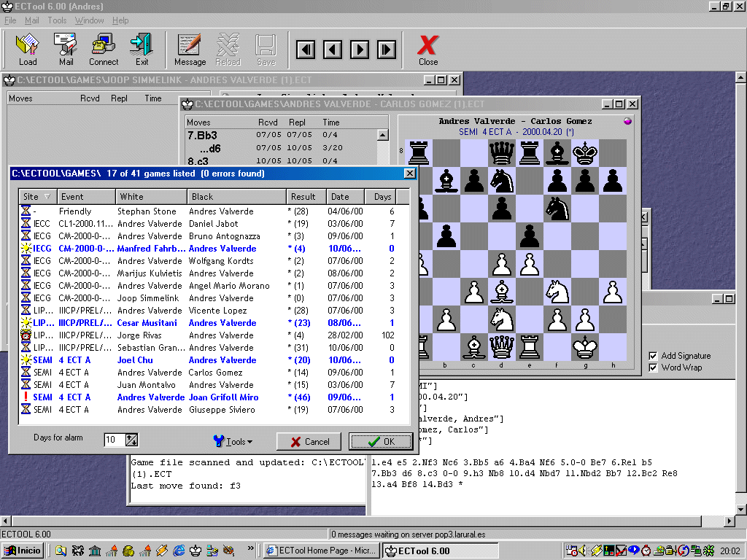
Task: Open the Help menu
Action: [x=120, y=20]
